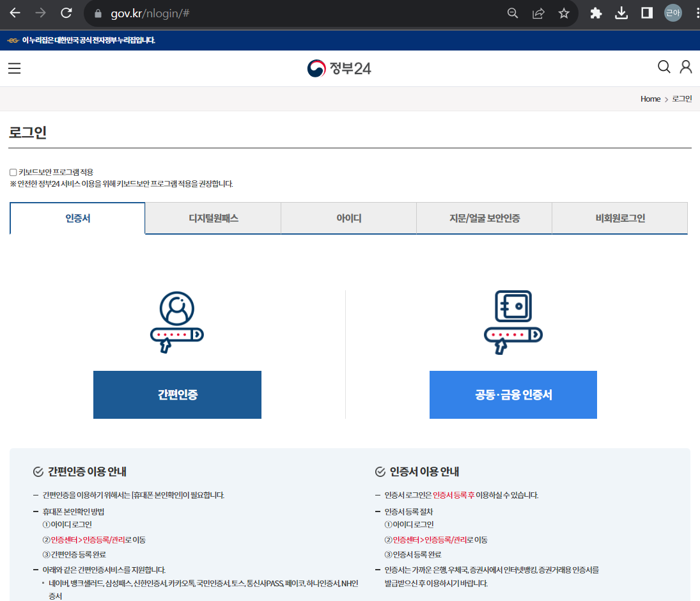Open search with the magnifier icon
Screen dimensions: 700x601
coord(664,66)
